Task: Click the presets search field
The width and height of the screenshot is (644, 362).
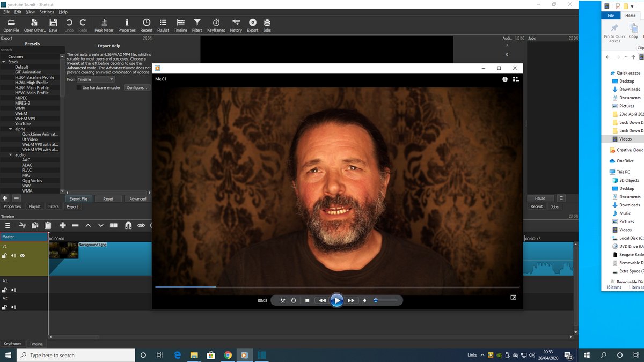Action: tap(32, 50)
